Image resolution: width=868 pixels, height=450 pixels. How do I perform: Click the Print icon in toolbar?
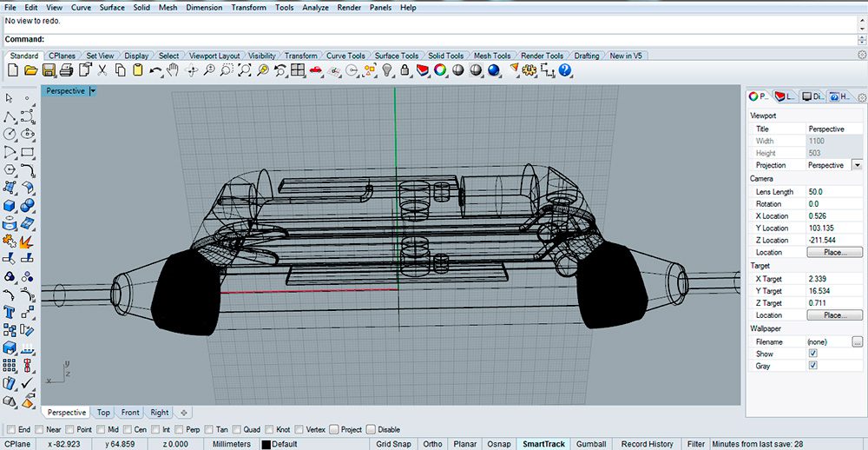pos(67,70)
